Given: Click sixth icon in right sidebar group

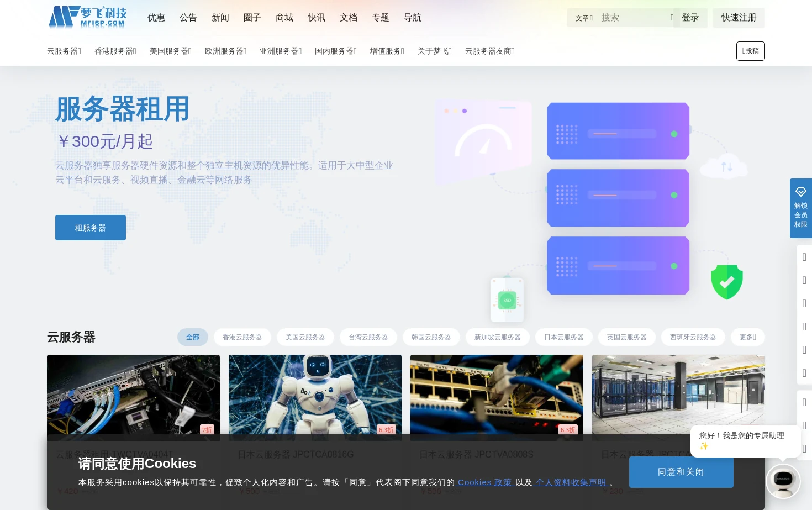Looking at the screenshot, I should coord(804,373).
